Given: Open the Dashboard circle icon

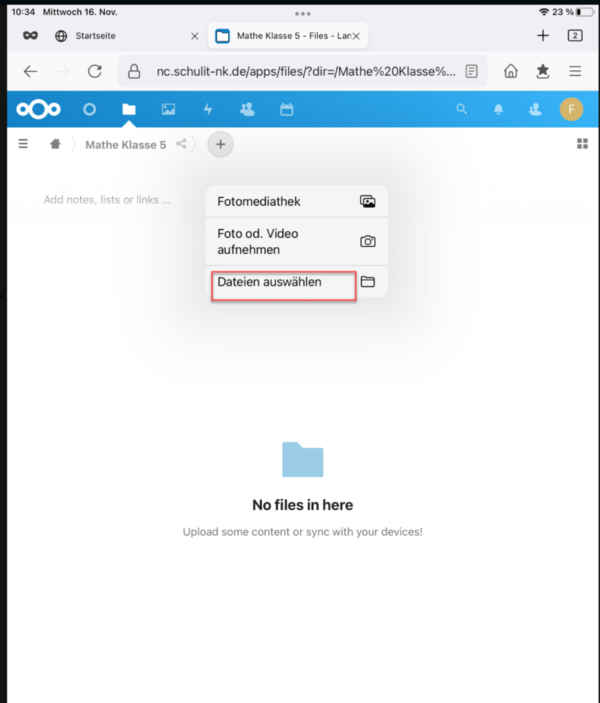Looking at the screenshot, I should [89, 109].
